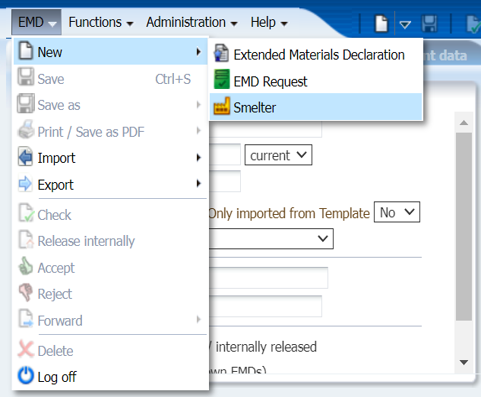
Task: Click the blue Log off power icon
Action: tap(26, 375)
